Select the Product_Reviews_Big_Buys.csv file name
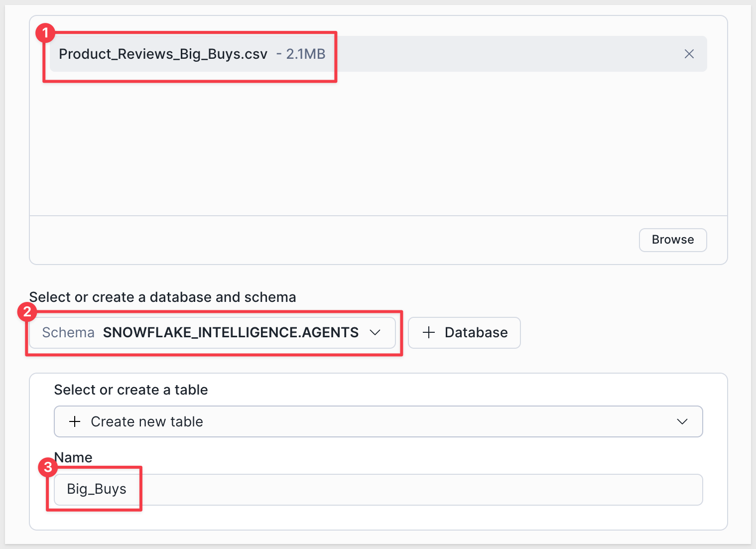Image resolution: width=756 pixels, height=549 pixels. pos(163,54)
